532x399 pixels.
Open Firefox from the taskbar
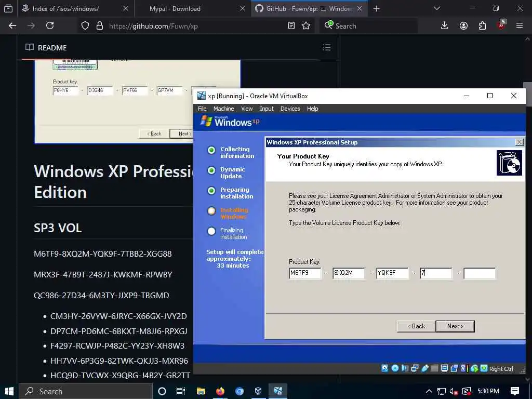tap(220, 392)
